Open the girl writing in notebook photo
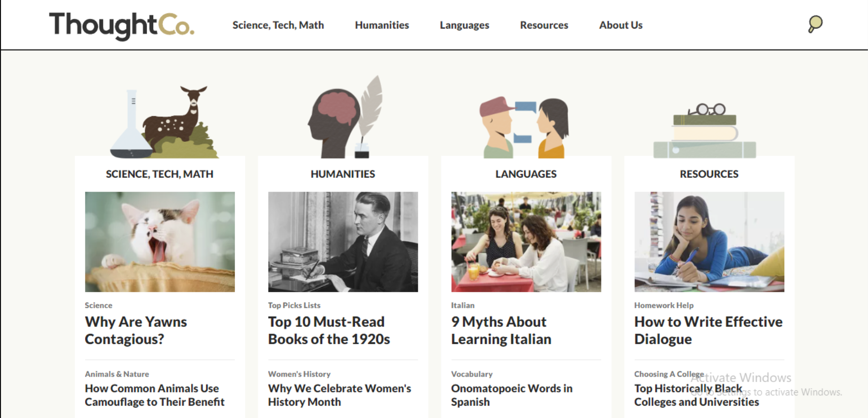The width and height of the screenshot is (868, 418). pos(709,242)
